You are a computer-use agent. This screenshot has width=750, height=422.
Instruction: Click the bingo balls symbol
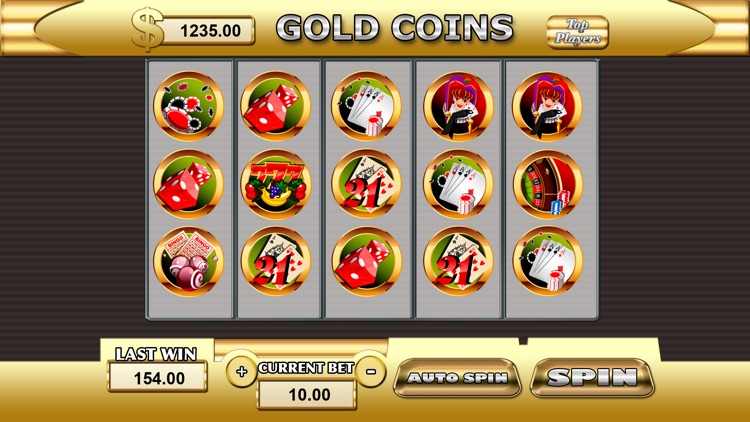[188, 262]
